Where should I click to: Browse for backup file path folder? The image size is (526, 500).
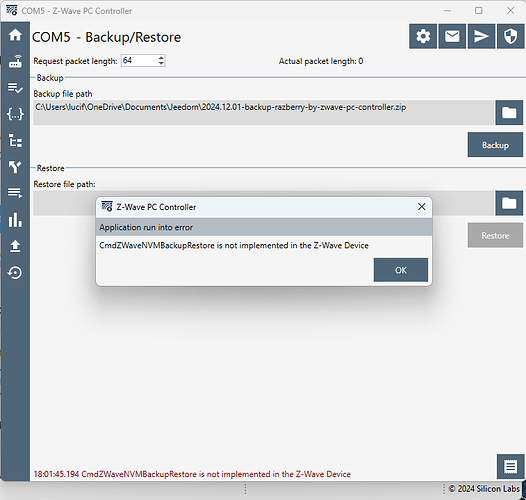509,112
